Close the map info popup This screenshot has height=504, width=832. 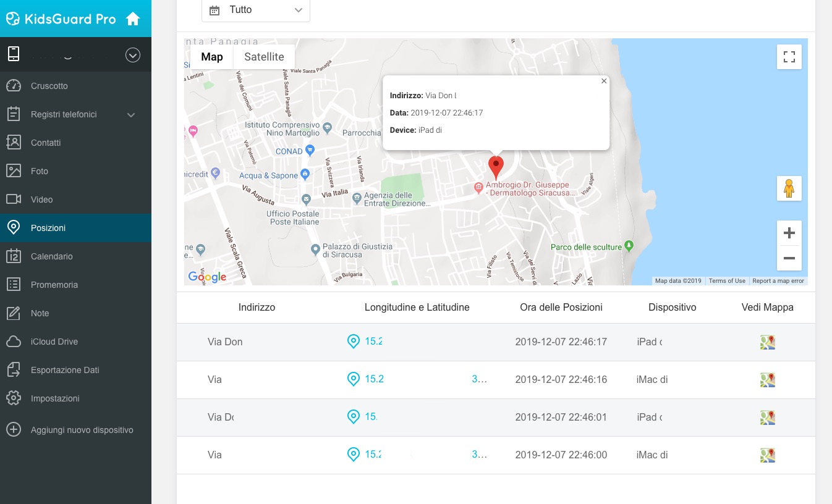coord(604,81)
